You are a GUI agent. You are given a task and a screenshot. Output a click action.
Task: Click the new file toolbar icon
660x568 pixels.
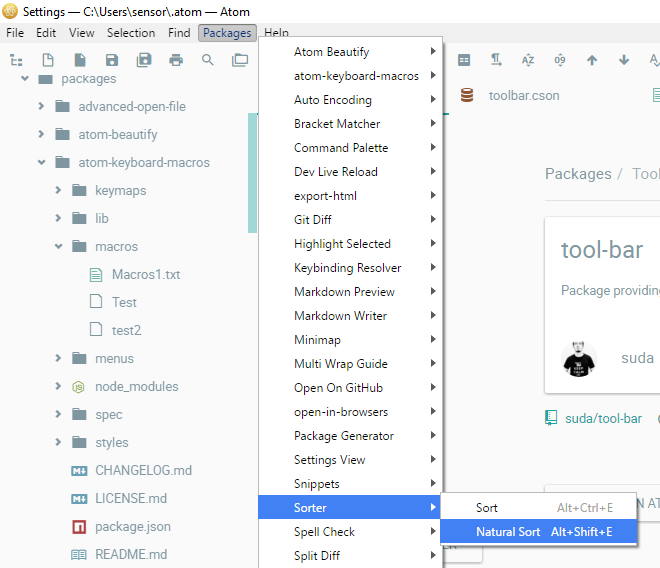pyautogui.click(x=48, y=60)
